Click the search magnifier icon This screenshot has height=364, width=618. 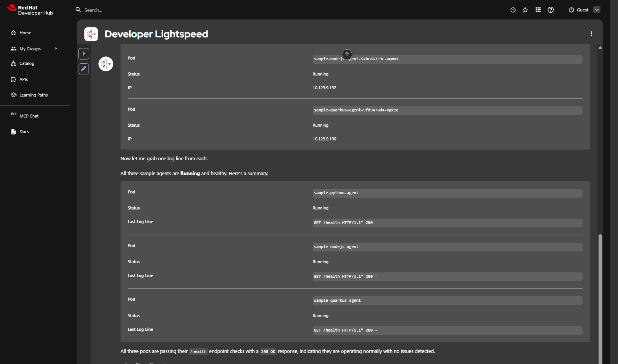tap(78, 10)
